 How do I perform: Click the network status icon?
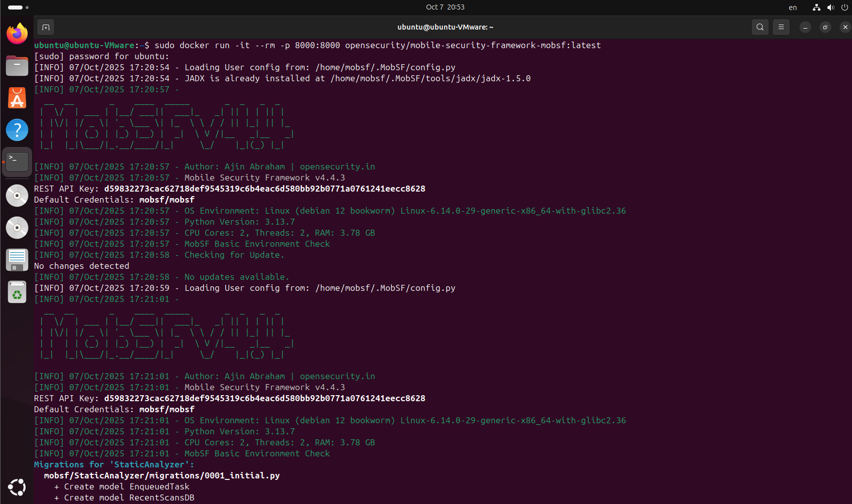(816, 8)
